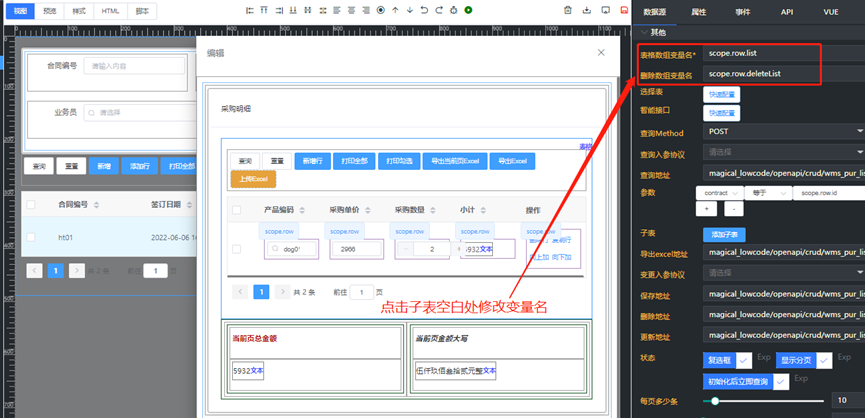865x418 pixels.
Task: Click the plus add parameter button
Action: point(706,209)
